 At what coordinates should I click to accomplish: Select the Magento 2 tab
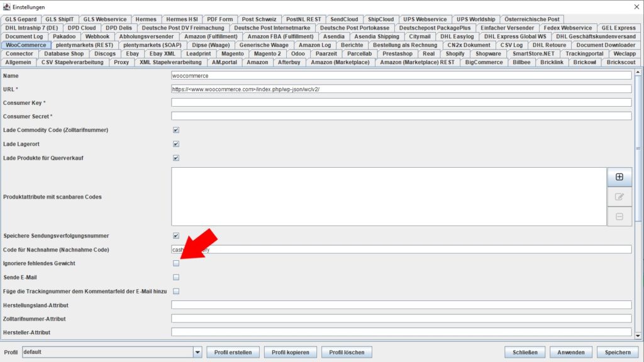point(267,54)
